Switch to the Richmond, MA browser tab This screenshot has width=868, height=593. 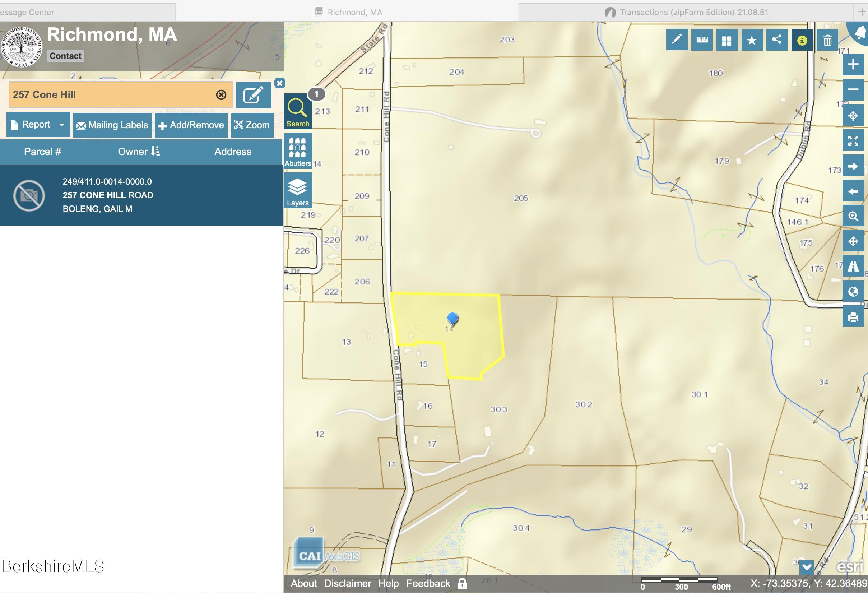click(347, 12)
